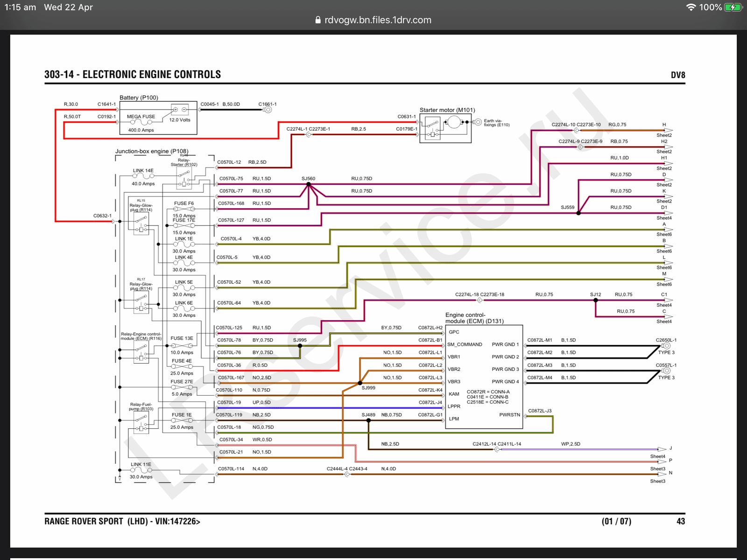Click the 'C0570L-114' connector label
This screenshot has width=747, height=560.
coord(231,469)
